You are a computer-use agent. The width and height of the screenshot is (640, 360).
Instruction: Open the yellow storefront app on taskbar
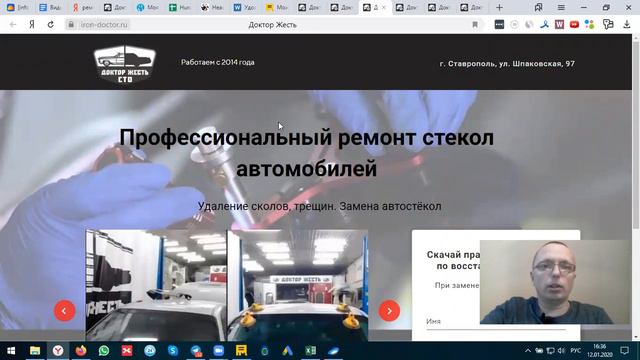241,351
